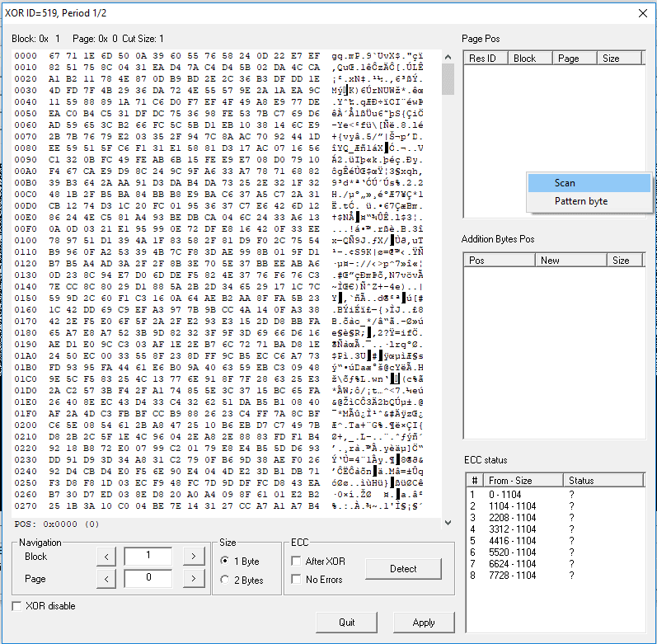Click the hex view scrollbar thumb
This screenshot has height=644, width=657.
tap(448, 79)
